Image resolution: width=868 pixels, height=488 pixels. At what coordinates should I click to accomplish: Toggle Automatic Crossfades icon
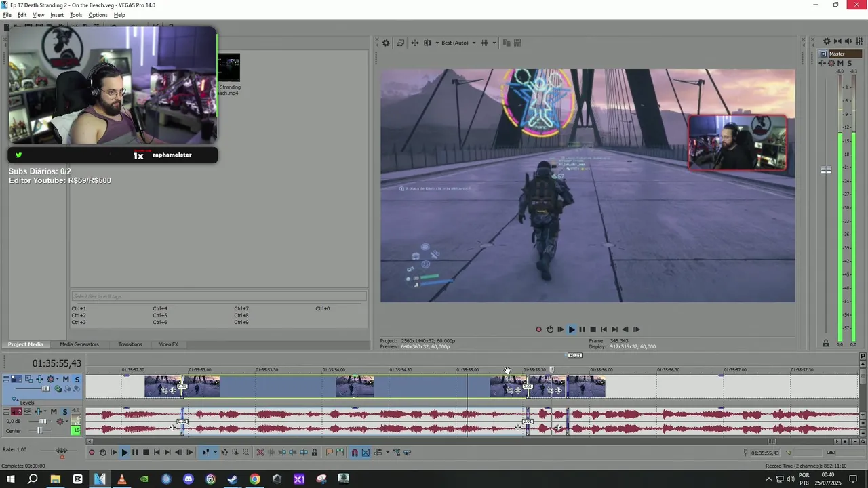[366, 452]
